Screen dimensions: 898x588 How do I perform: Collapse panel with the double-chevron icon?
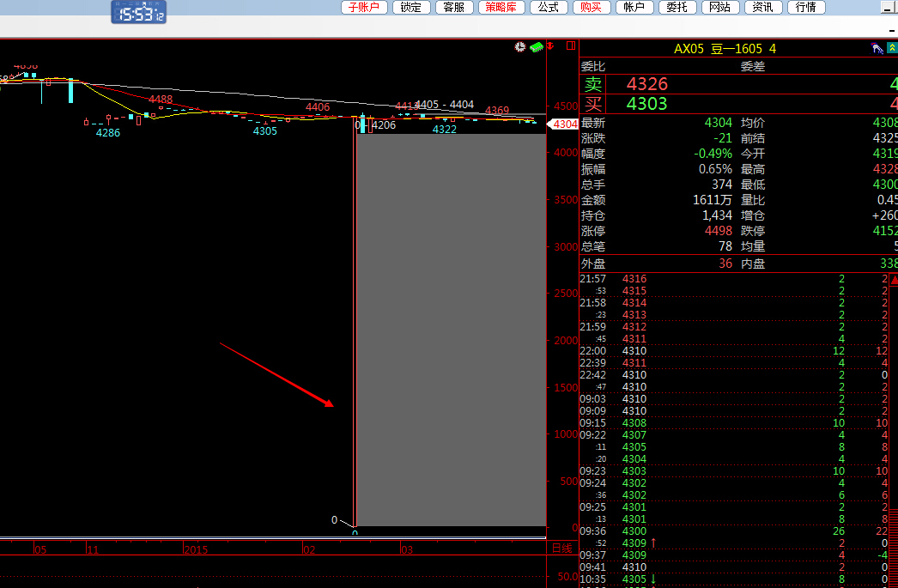tap(892, 48)
